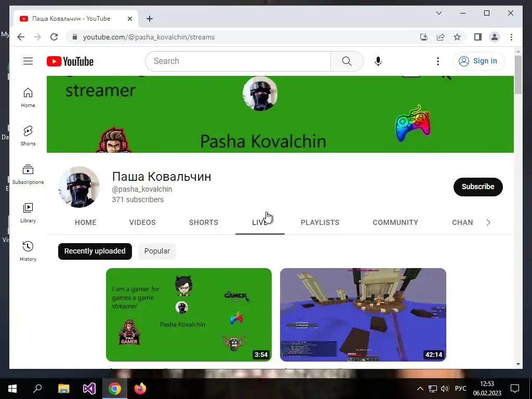Reload the current page
532x399 pixels.
[x=54, y=37]
